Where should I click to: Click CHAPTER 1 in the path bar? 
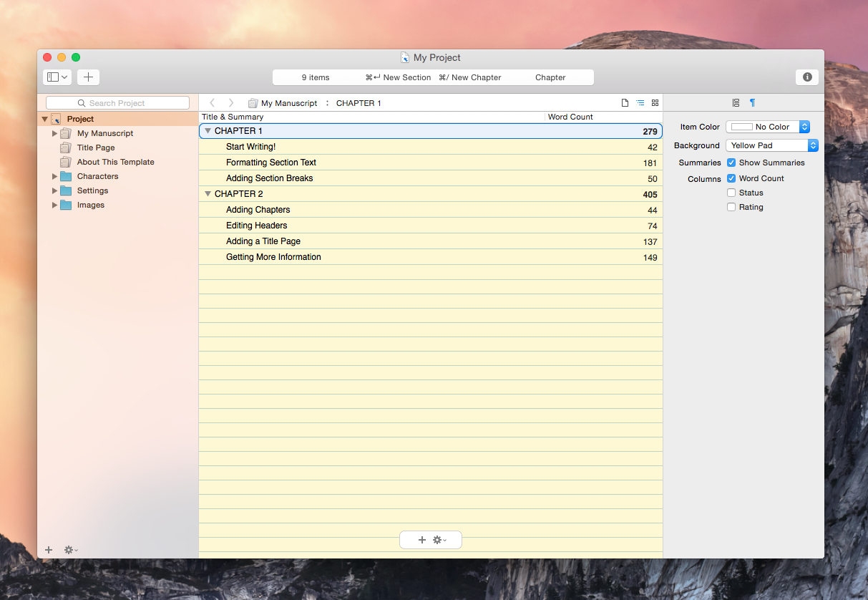coord(359,103)
